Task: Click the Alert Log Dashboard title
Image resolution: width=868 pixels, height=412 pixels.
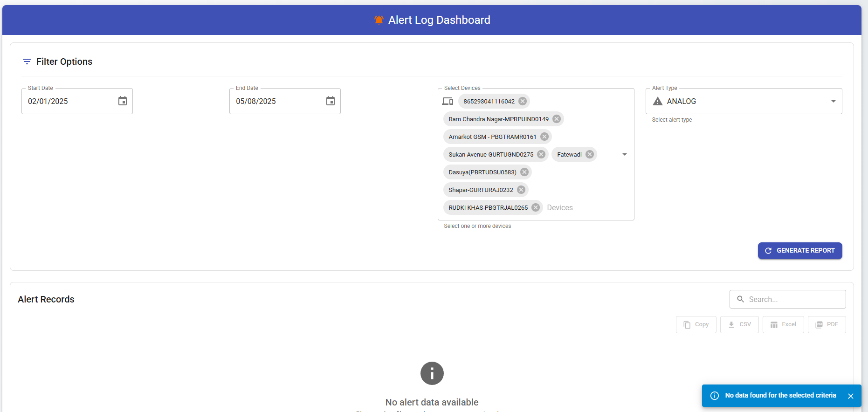Action: click(x=439, y=20)
